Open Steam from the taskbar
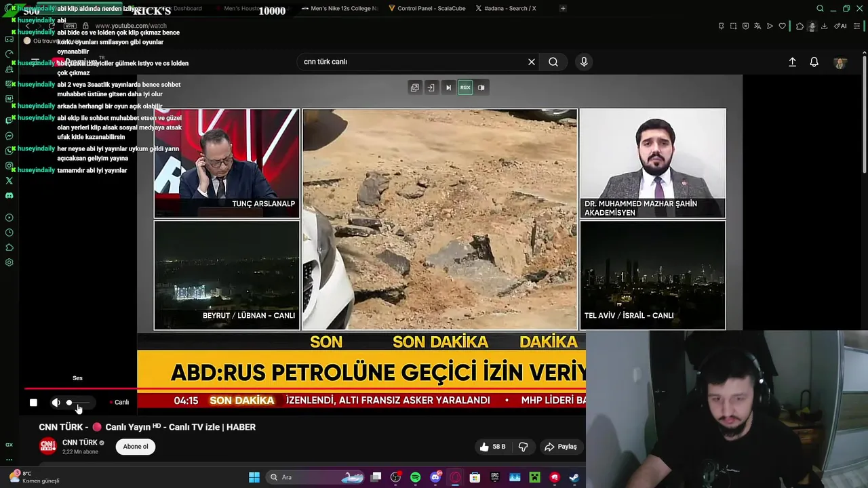This screenshot has height=488, width=868. coord(574,477)
